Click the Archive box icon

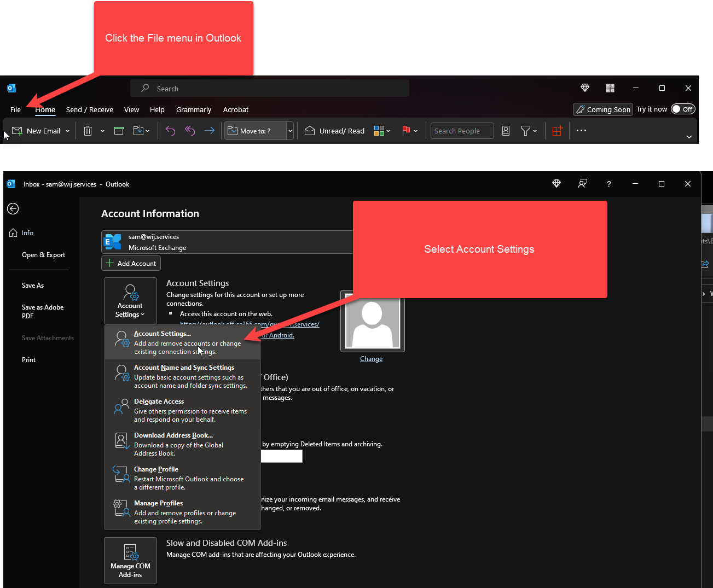click(119, 131)
